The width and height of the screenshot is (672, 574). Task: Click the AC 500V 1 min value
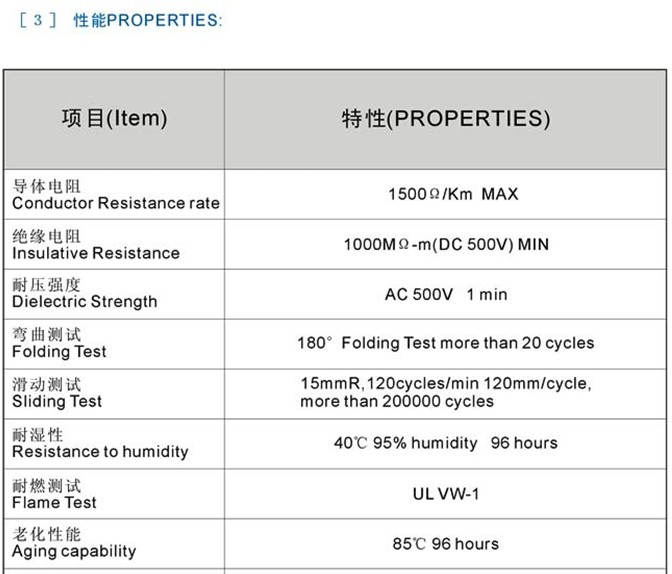(x=446, y=295)
